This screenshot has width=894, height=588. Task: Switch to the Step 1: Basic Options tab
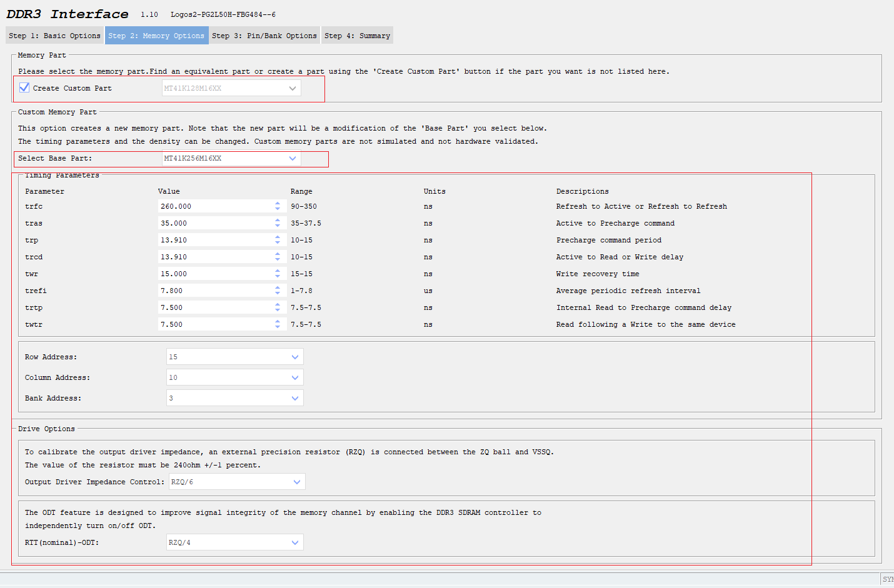pyautogui.click(x=54, y=35)
